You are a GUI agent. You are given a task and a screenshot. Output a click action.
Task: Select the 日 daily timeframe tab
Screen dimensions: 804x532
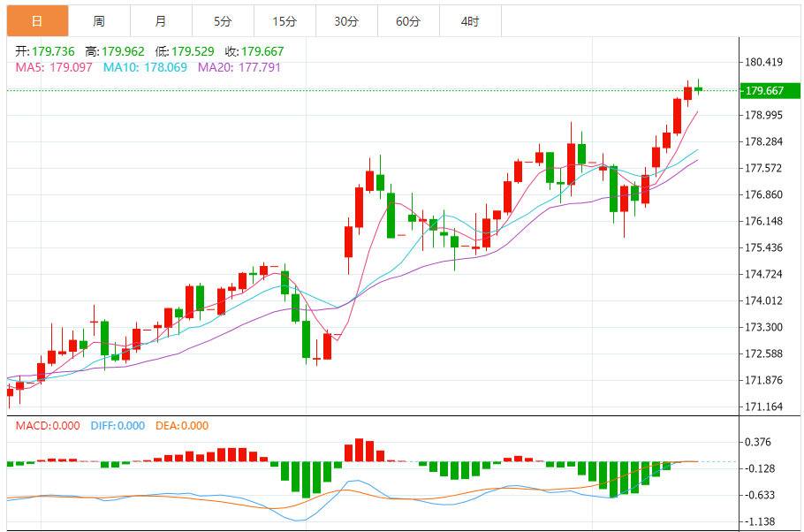pyautogui.click(x=37, y=21)
